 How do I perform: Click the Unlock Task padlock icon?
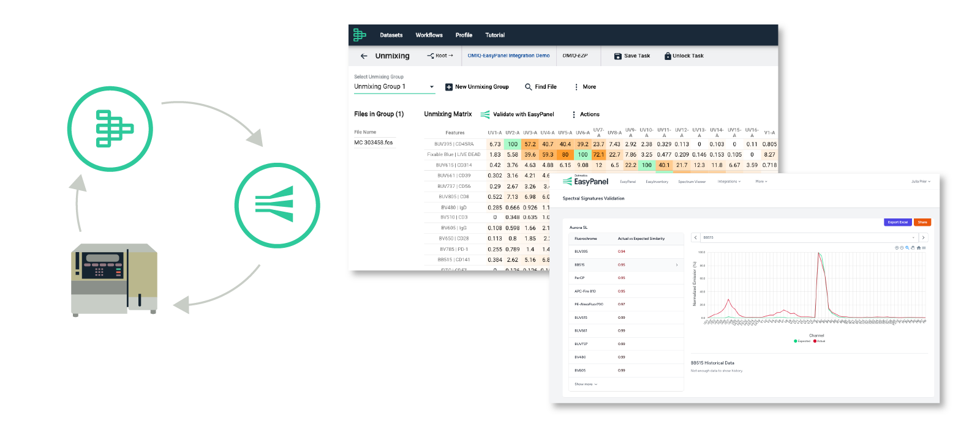tap(668, 56)
